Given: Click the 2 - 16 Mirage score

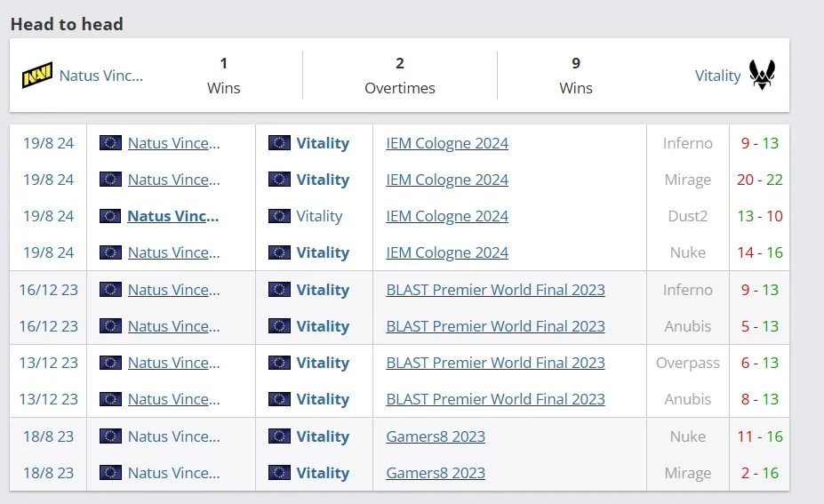Looking at the screenshot, I should click(x=760, y=473).
